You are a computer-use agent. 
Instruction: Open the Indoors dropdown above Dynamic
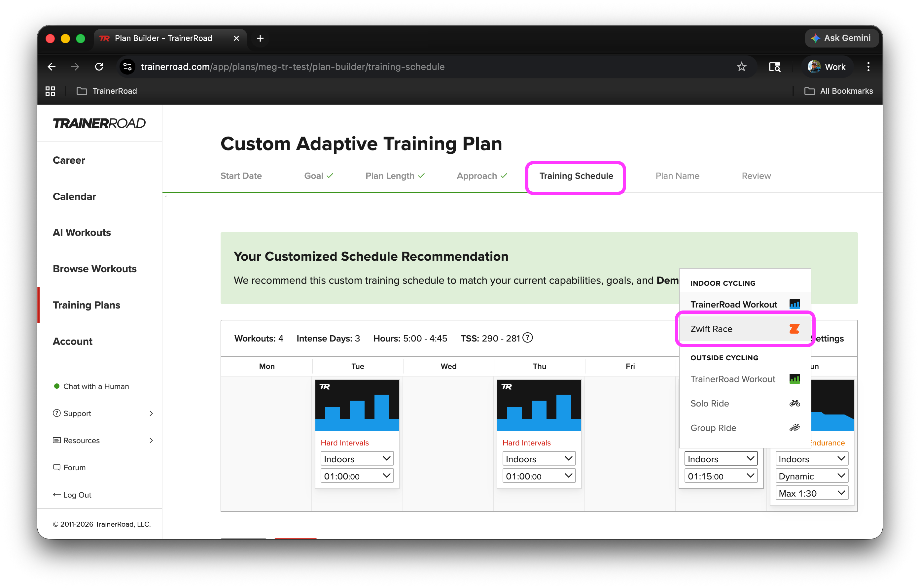(x=812, y=459)
